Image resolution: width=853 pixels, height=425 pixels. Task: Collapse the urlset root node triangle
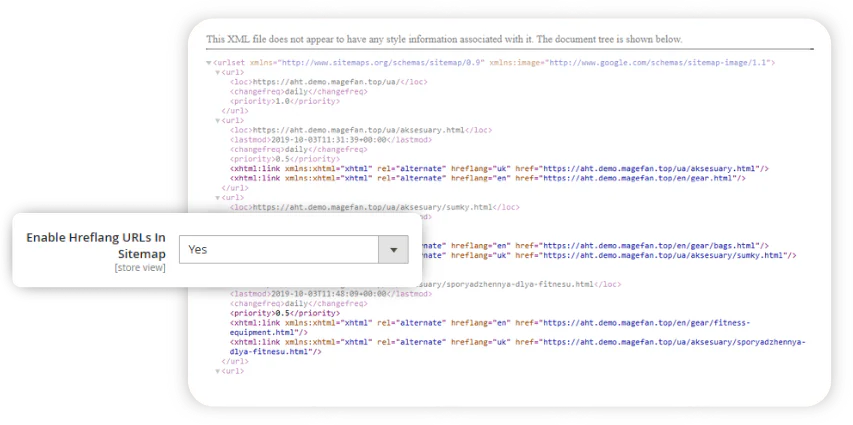[209, 63]
